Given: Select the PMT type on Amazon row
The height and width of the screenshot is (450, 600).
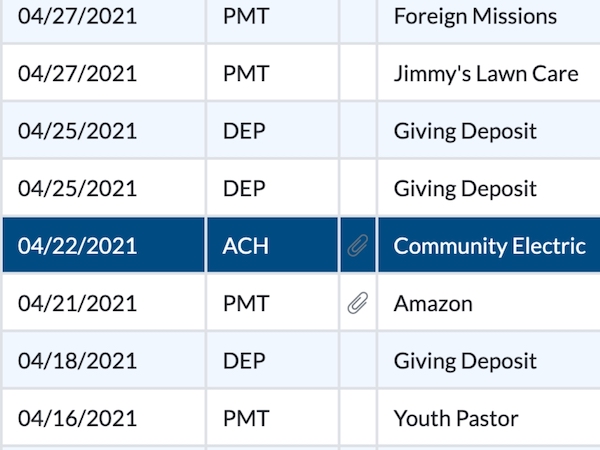Looking at the screenshot, I should point(246,304).
